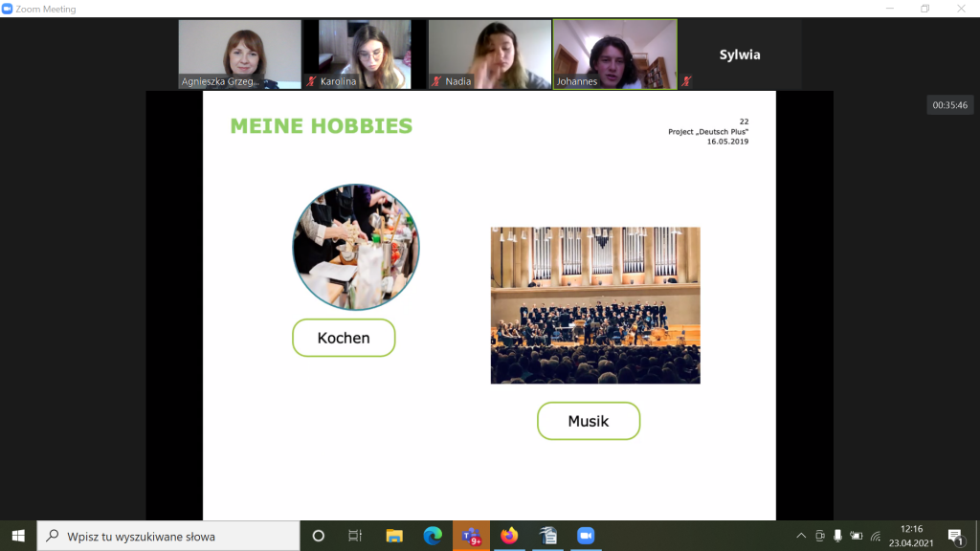980x551 pixels.
Task: Minimize the Zoom Meeting window
Action: click(890, 9)
